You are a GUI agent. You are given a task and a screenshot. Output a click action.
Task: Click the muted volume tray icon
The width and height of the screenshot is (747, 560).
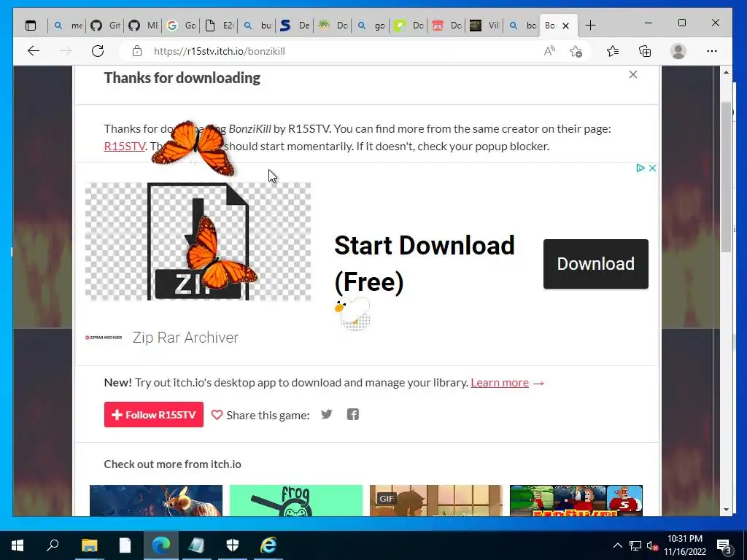(x=652, y=545)
